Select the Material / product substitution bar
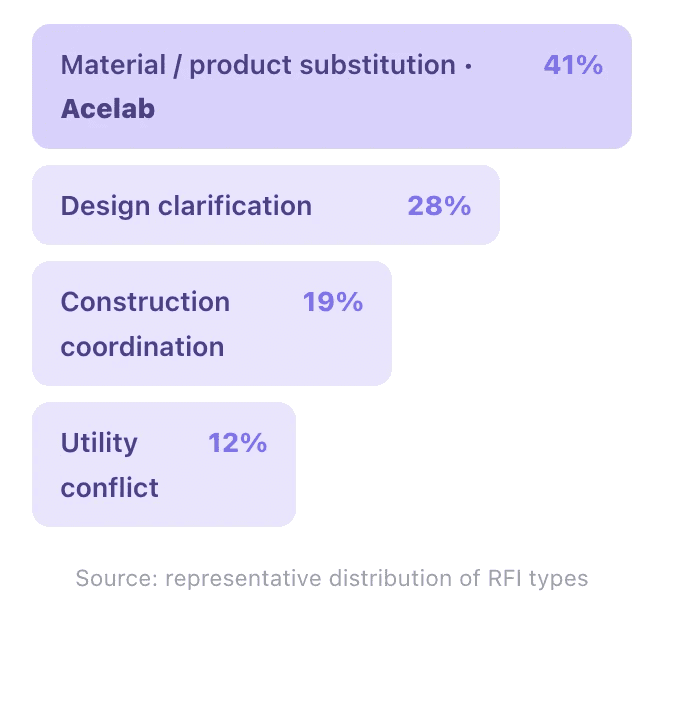Image resolution: width=678 pixels, height=704 pixels. tap(332, 86)
